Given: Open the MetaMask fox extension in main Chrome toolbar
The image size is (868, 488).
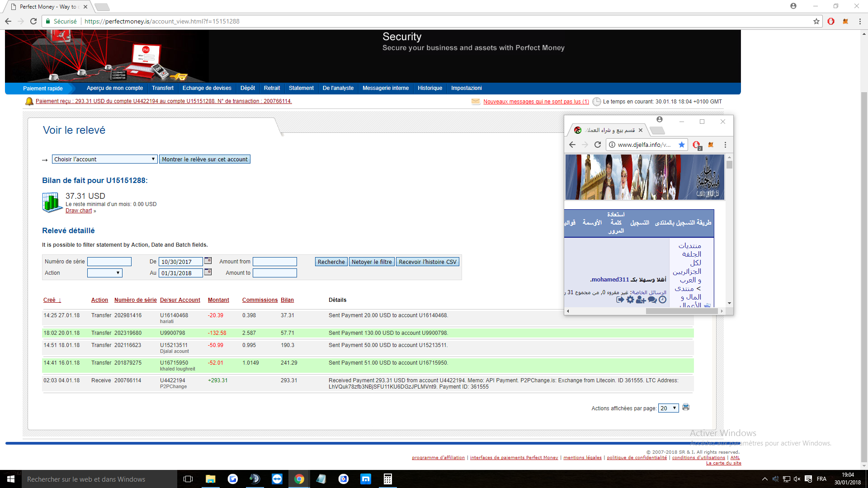Looking at the screenshot, I should pyautogui.click(x=845, y=21).
